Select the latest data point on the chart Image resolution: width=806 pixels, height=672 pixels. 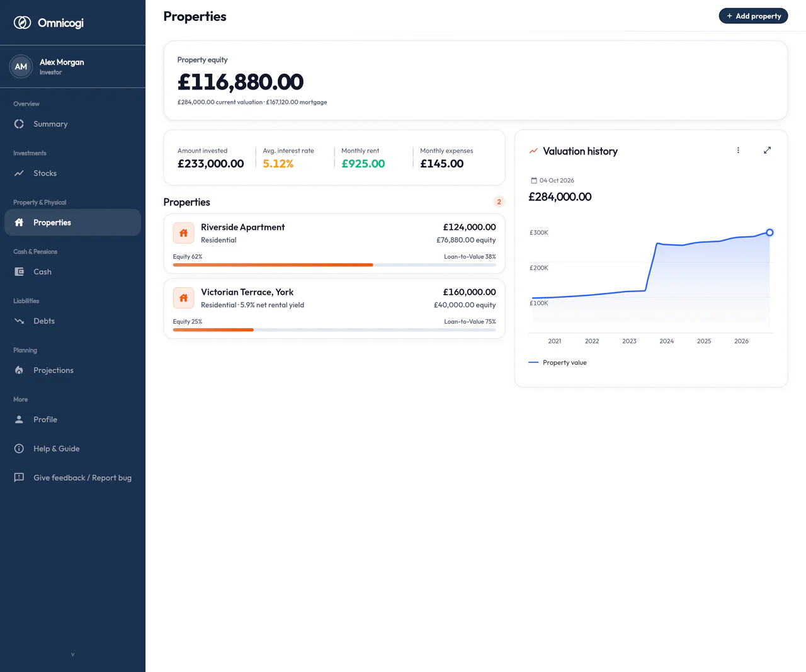(x=769, y=232)
